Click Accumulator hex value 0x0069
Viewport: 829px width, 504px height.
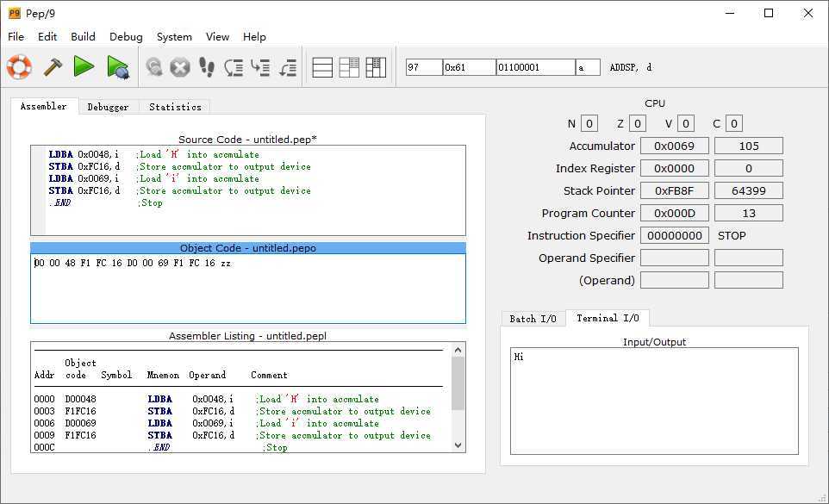tap(675, 146)
